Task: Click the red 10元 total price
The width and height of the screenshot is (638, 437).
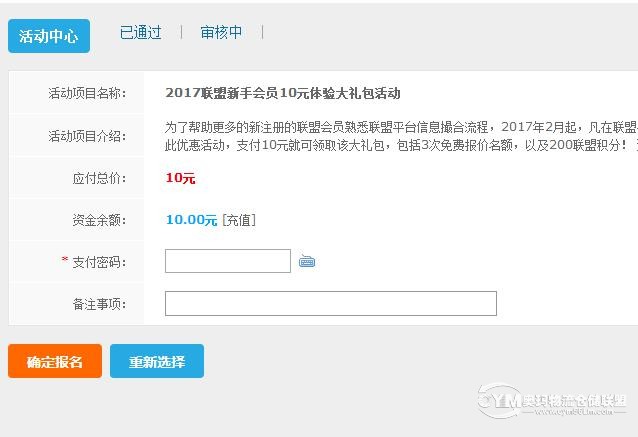Action: [180, 178]
